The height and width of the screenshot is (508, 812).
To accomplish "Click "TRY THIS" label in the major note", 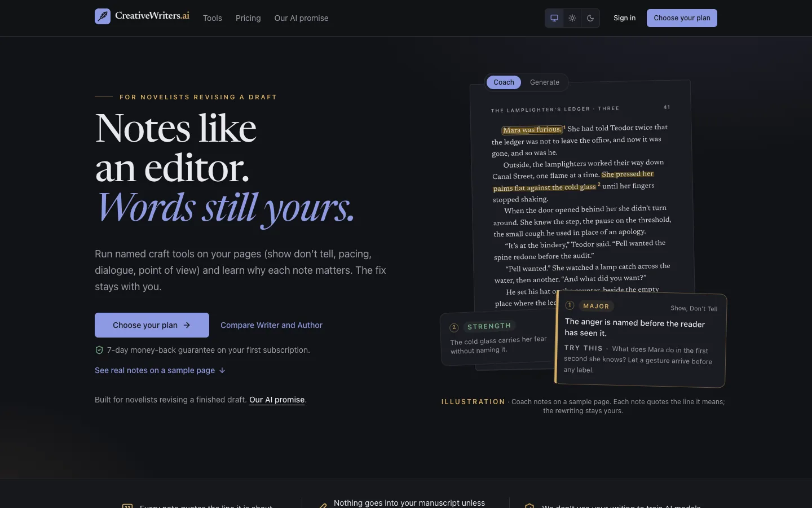I will pyautogui.click(x=584, y=348).
